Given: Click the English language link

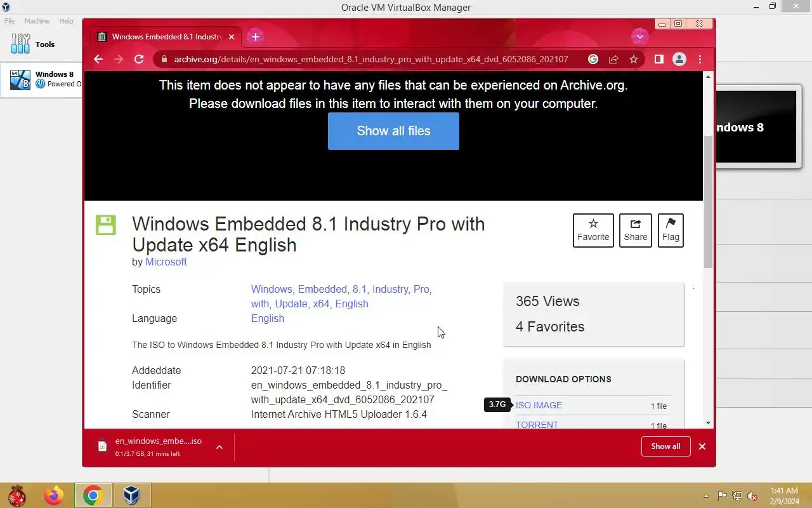Looking at the screenshot, I should (268, 318).
